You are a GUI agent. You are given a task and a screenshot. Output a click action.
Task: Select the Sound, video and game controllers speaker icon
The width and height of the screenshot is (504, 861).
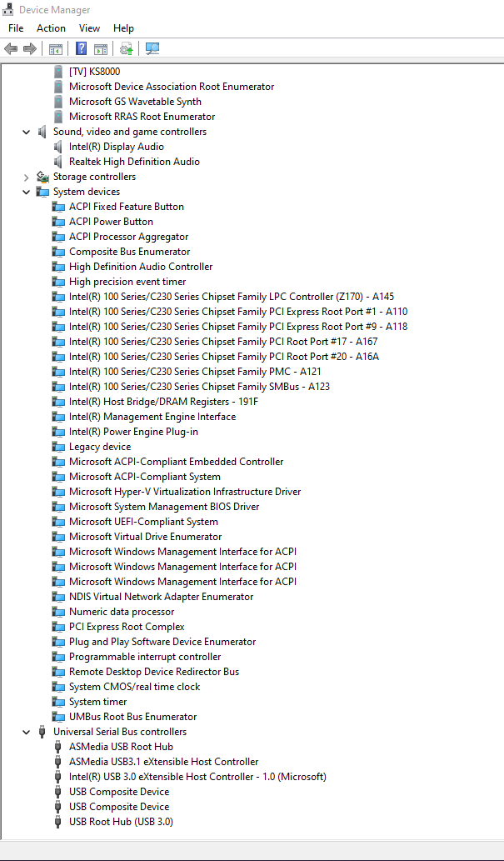[42, 132]
